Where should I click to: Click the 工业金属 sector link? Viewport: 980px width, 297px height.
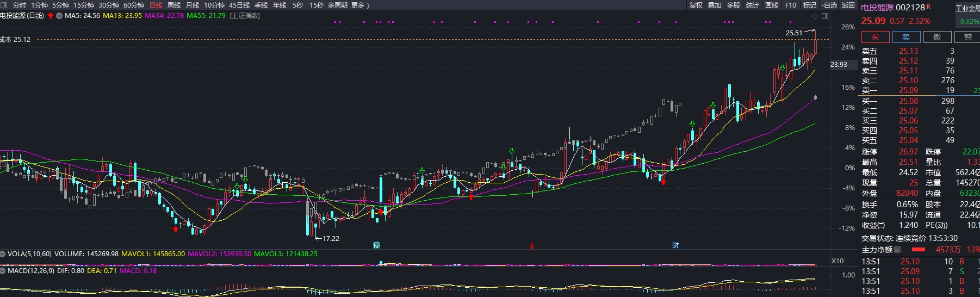tap(968, 8)
